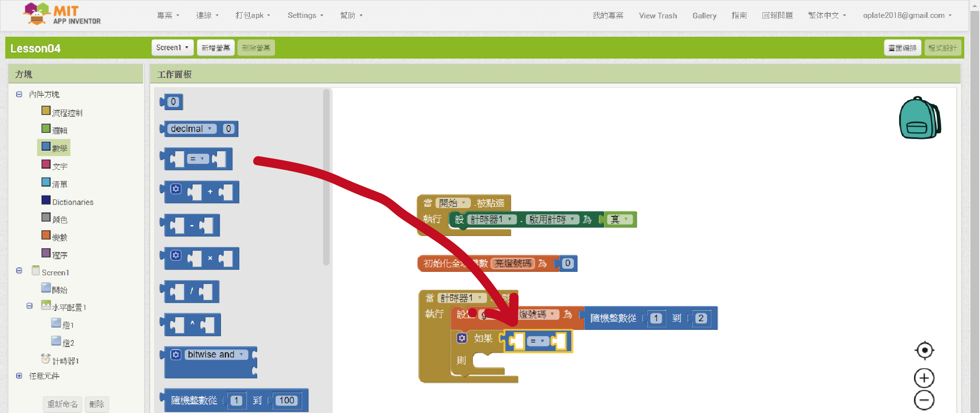
Task: Select the 開始 button component
Action: pos(55,289)
